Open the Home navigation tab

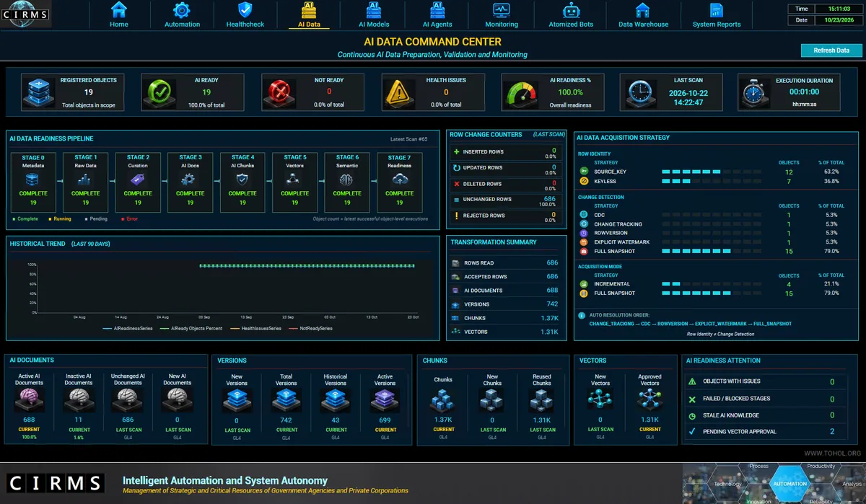pos(119,14)
